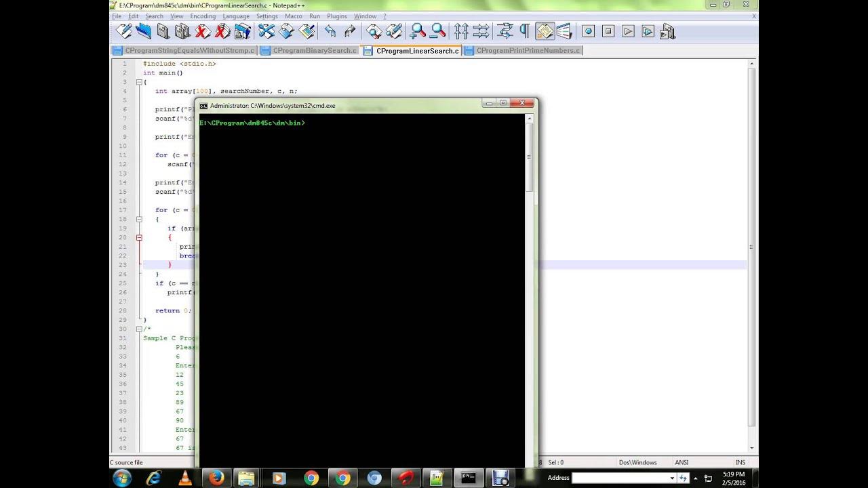
Task: Click the Save recorded macro icon
Action: (667, 31)
